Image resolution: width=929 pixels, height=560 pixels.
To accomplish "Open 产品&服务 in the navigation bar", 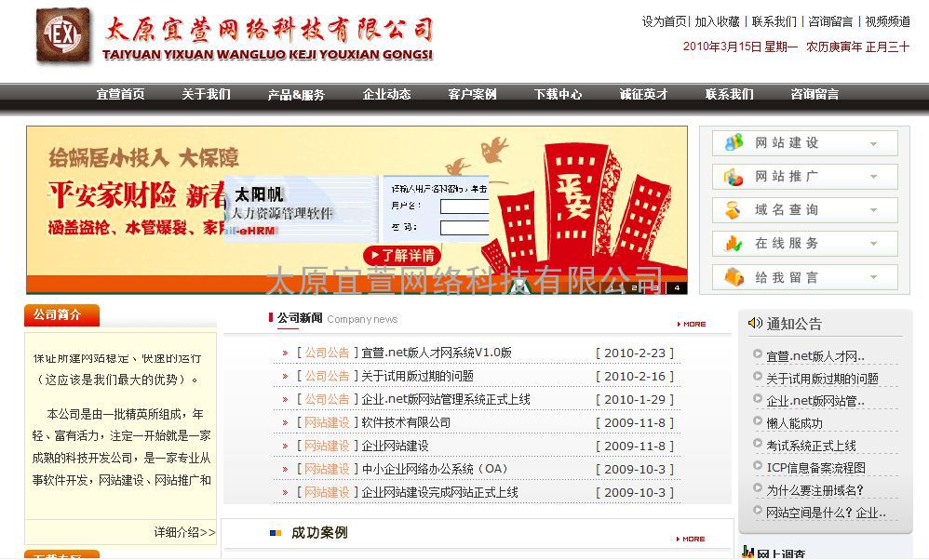I will pos(296,94).
